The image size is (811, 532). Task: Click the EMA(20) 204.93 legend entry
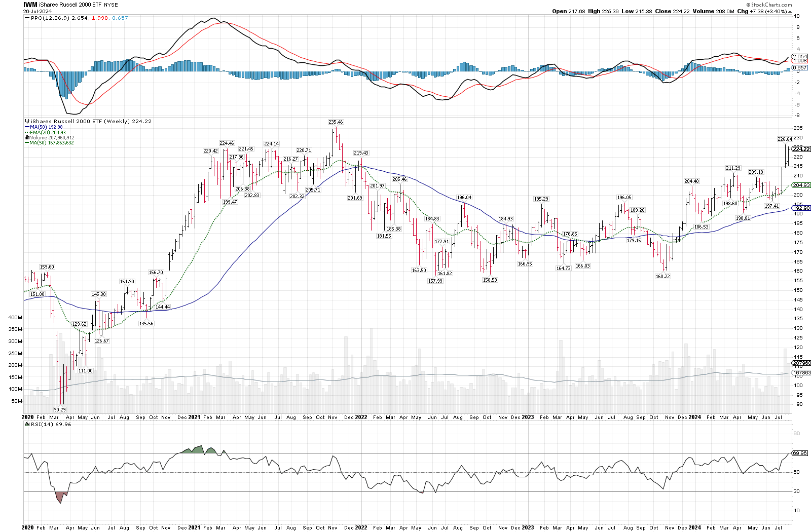[x=48, y=132]
